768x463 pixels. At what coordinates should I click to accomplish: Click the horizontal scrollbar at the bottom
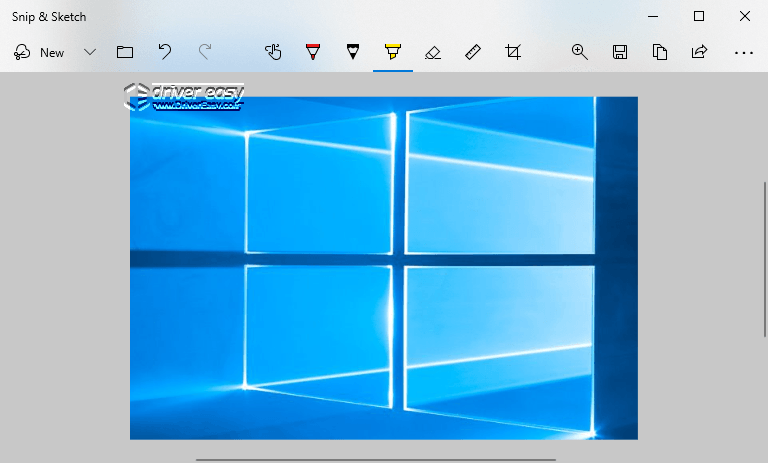(x=375, y=460)
